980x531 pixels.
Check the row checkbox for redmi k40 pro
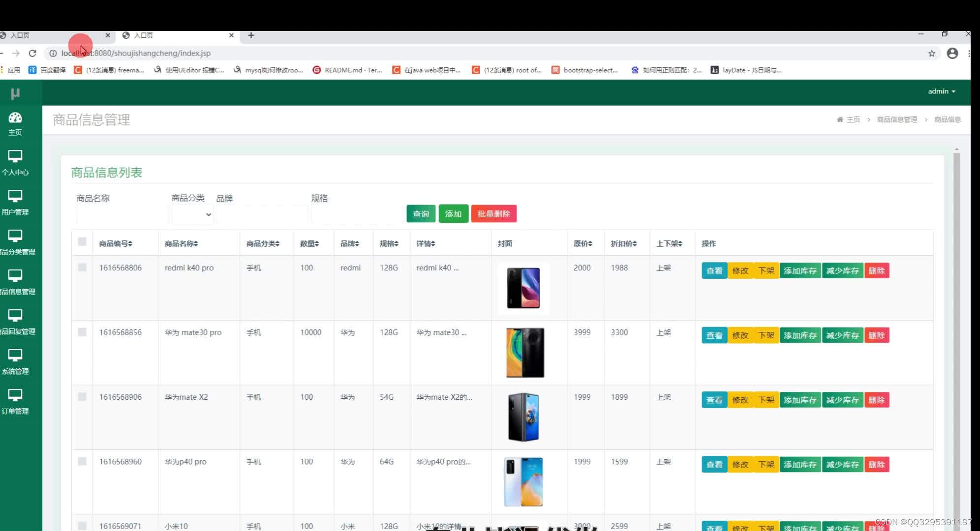pyautogui.click(x=82, y=267)
